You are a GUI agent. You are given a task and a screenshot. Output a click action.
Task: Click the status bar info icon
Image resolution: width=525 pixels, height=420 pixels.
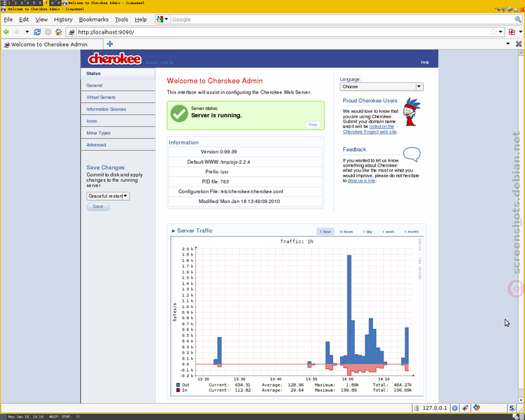tap(455, 408)
